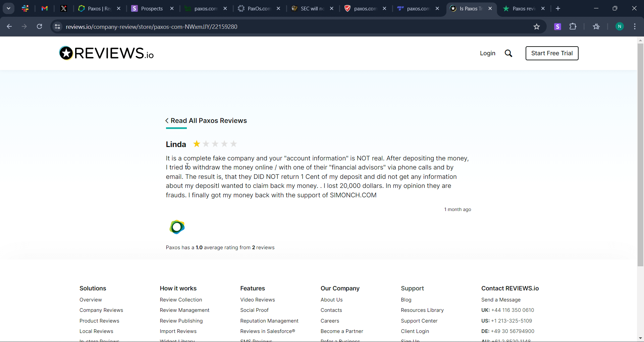
Task: Open Resources Library link
Action: 422,310
